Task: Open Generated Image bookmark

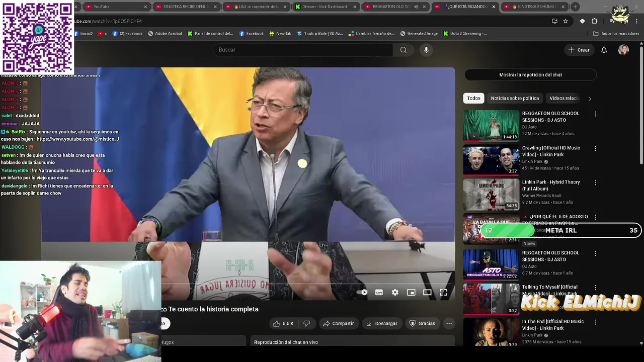Action: 419,34
